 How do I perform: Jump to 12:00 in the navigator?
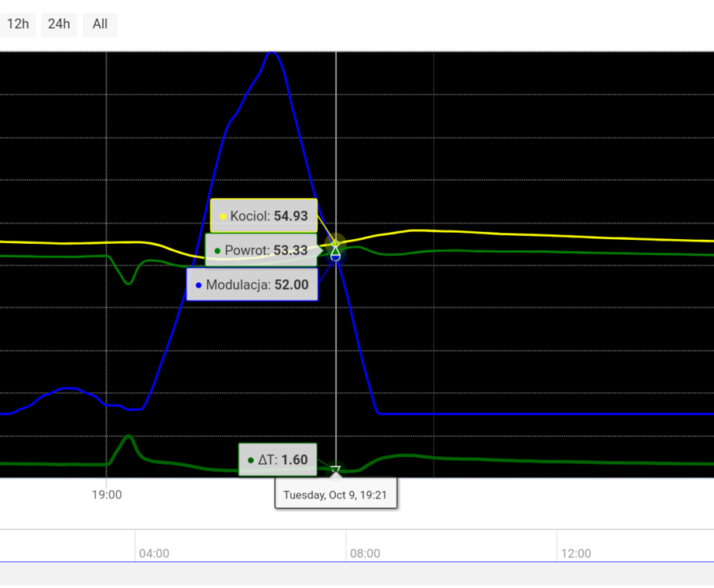(576, 554)
